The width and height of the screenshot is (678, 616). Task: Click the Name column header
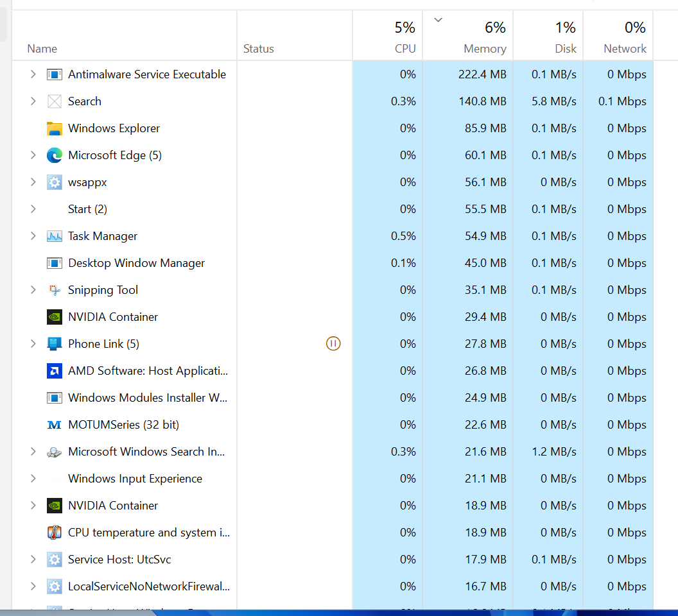click(42, 49)
